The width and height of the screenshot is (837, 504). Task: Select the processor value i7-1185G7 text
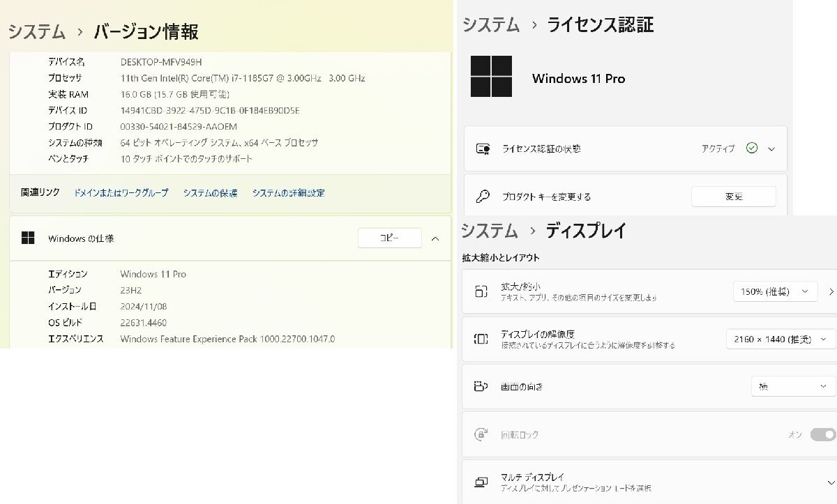click(x=243, y=78)
